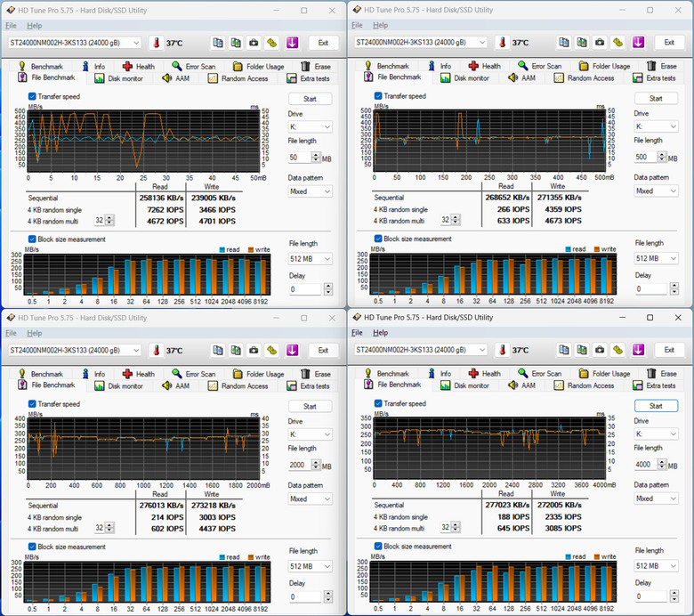Open File menu in the 4000 MB file-length window

[x=357, y=333]
